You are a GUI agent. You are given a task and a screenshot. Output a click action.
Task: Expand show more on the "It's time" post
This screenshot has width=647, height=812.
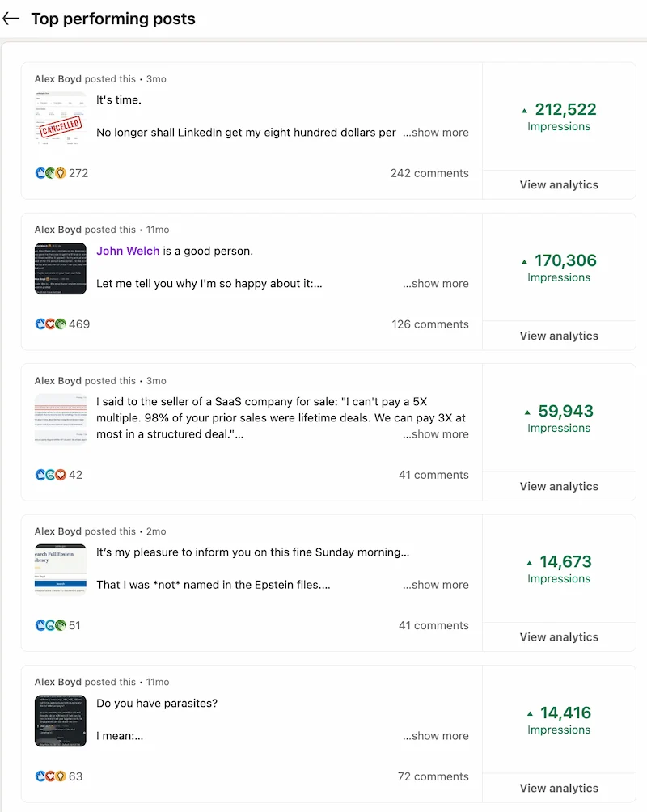coord(436,132)
